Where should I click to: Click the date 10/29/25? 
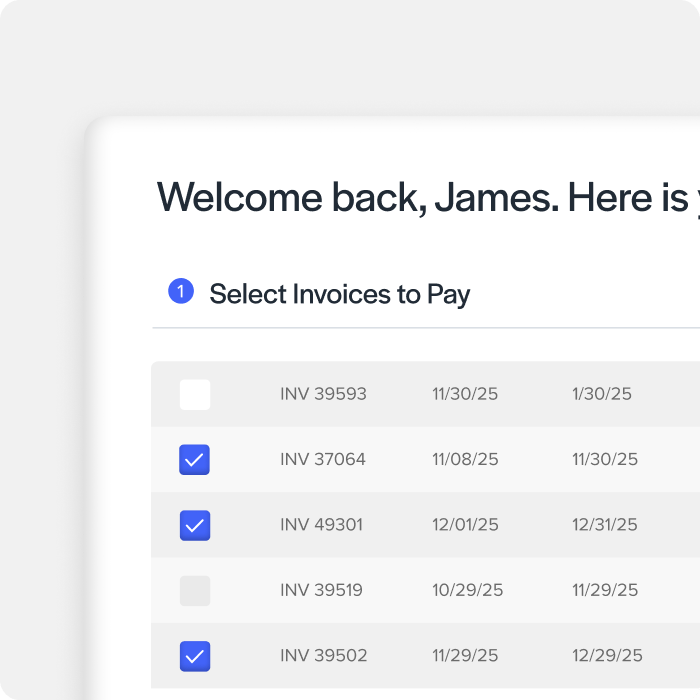pos(467,590)
